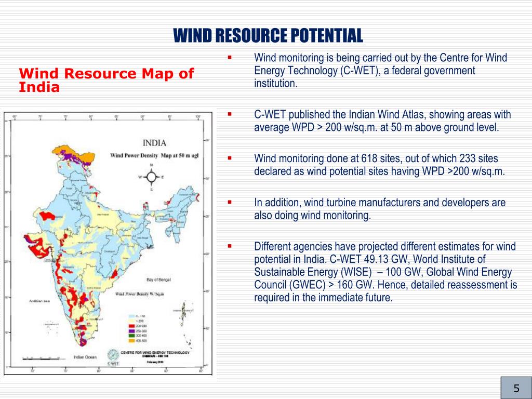Click the words 'Indian Wind Atlas'
This screenshot has width=532, height=399.
click(385, 115)
